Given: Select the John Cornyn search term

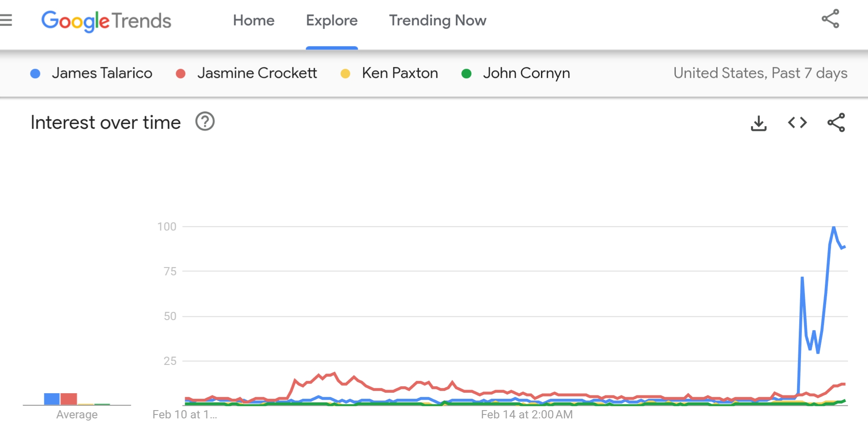Looking at the screenshot, I should [x=526, y=73].
